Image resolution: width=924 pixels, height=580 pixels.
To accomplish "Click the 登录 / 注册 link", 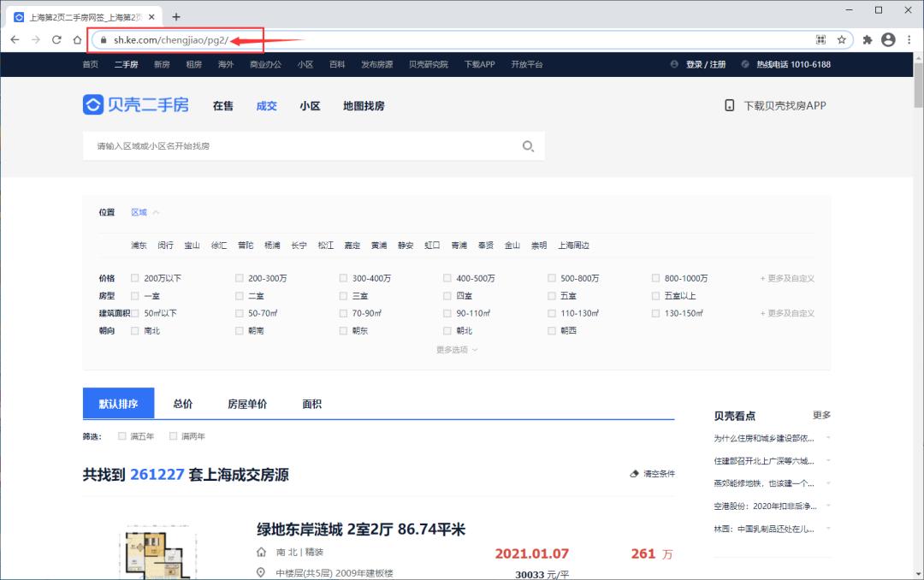I will (705, 64).
